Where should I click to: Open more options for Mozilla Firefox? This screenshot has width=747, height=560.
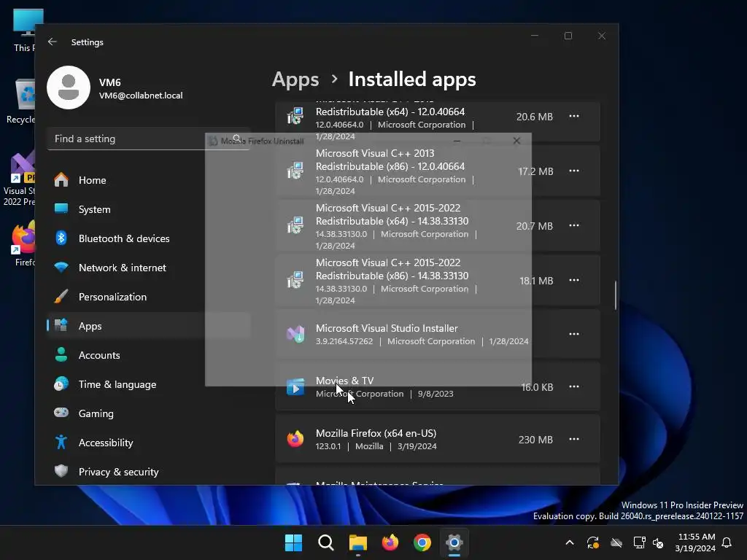pos(574,439)
